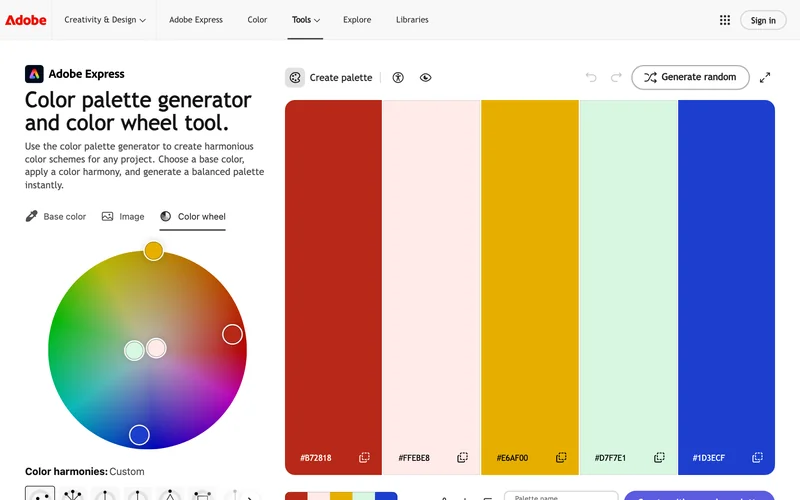Show more color harmonies arrow
800x500 pixels.
pos(249,497)
